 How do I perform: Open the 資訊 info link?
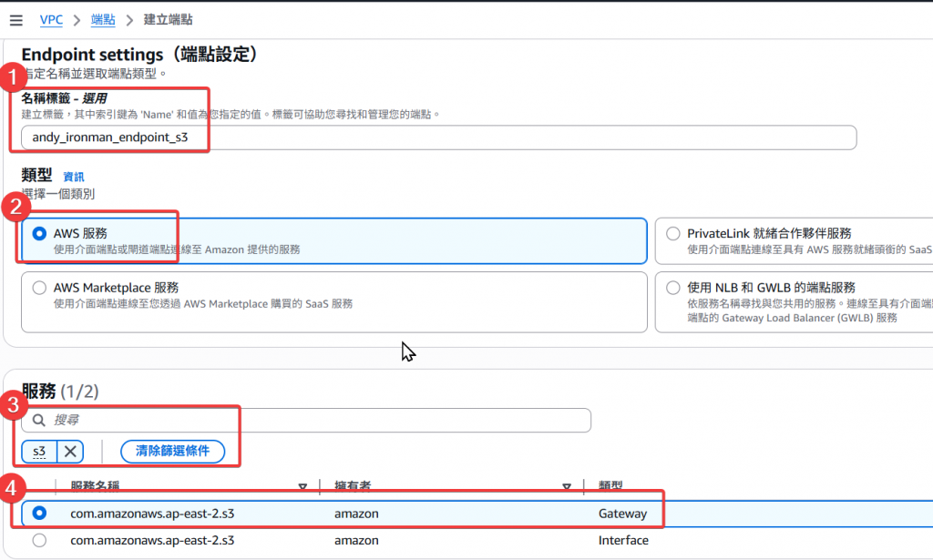click(x=74, y=177)
